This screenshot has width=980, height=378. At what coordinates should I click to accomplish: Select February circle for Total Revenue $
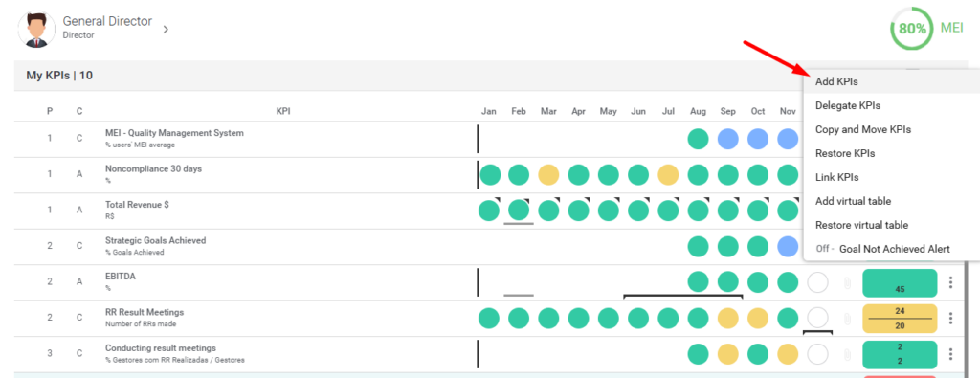click(x=519, y=211)
